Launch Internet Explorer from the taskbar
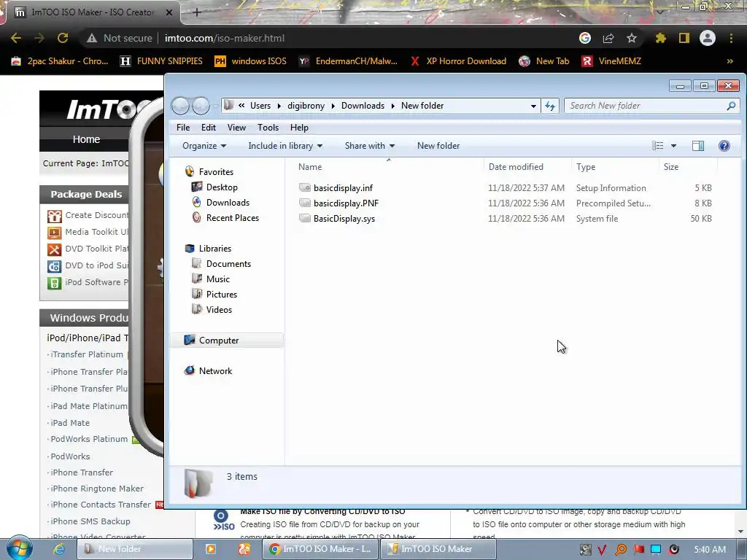The image size is (747, 560). click(58, 549)
